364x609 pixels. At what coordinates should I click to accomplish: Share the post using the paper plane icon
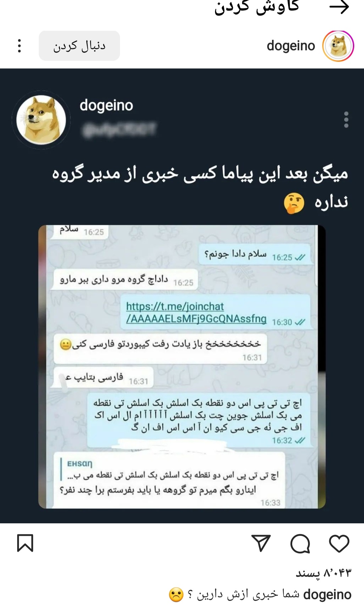[261, 543]
